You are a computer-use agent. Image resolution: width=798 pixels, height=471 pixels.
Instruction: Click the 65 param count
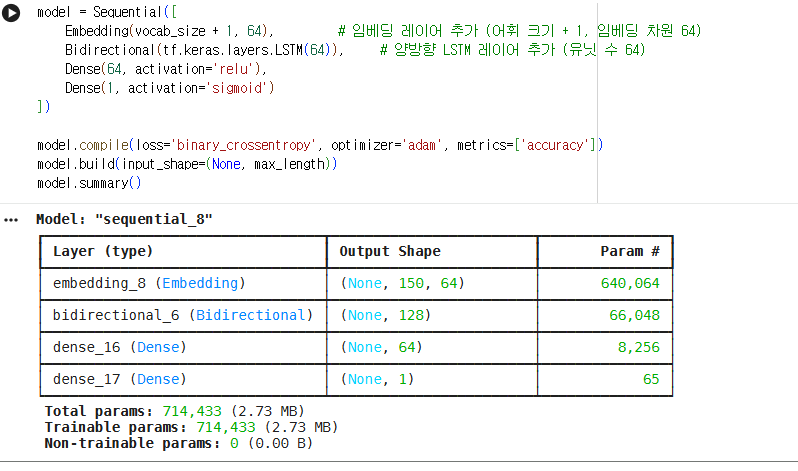[651, 379]
